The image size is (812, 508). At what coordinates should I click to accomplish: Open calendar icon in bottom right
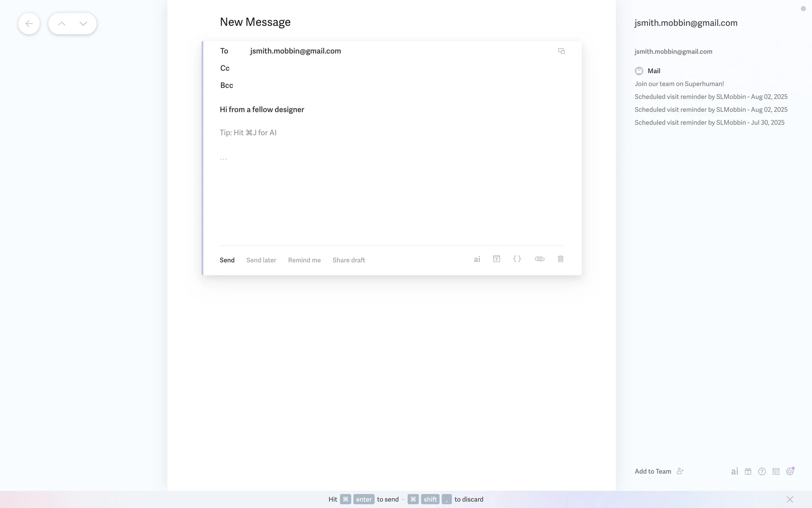click(x=776, y=472)
